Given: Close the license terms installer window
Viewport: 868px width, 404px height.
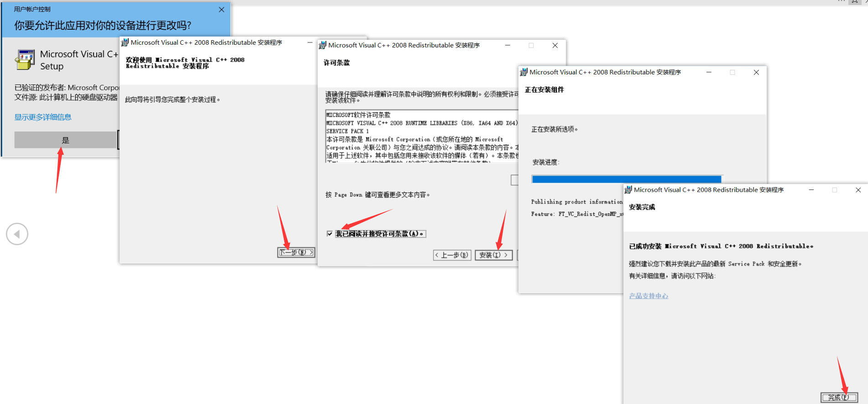Looking at the screenshot, I should [x=555, y=45].
